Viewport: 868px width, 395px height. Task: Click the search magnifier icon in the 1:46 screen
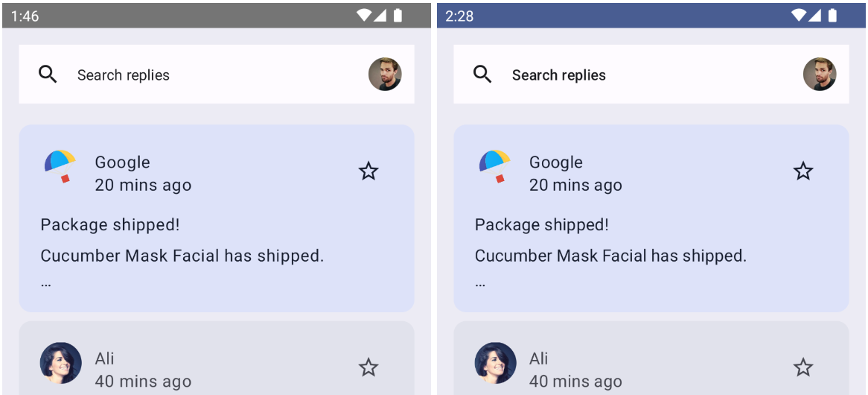coord(48,75)
